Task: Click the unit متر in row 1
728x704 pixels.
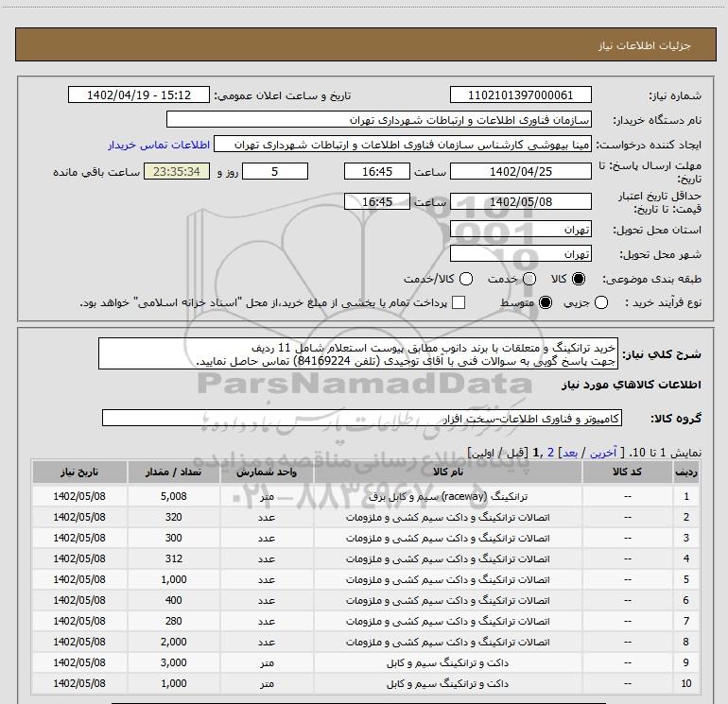Action: pos(267,496)
